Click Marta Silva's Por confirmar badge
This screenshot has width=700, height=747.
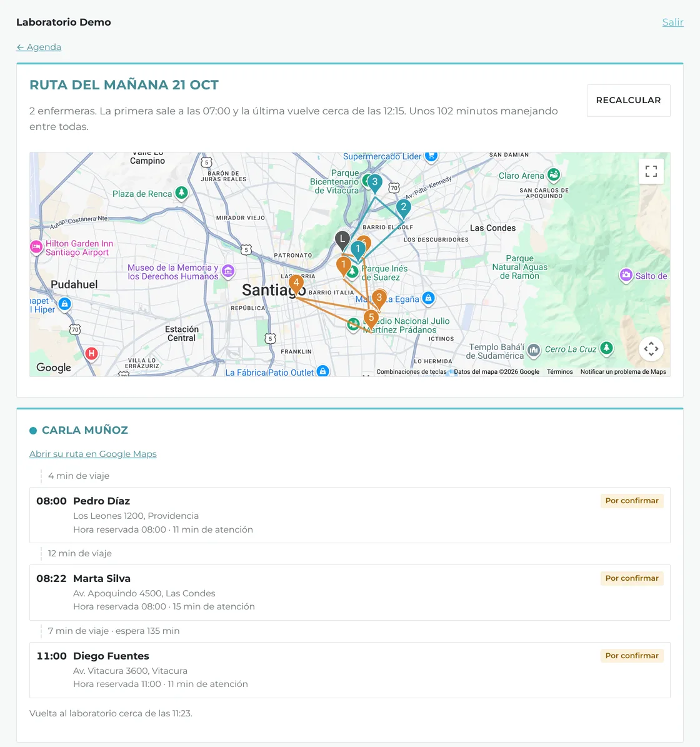click(x=631, y=578)
